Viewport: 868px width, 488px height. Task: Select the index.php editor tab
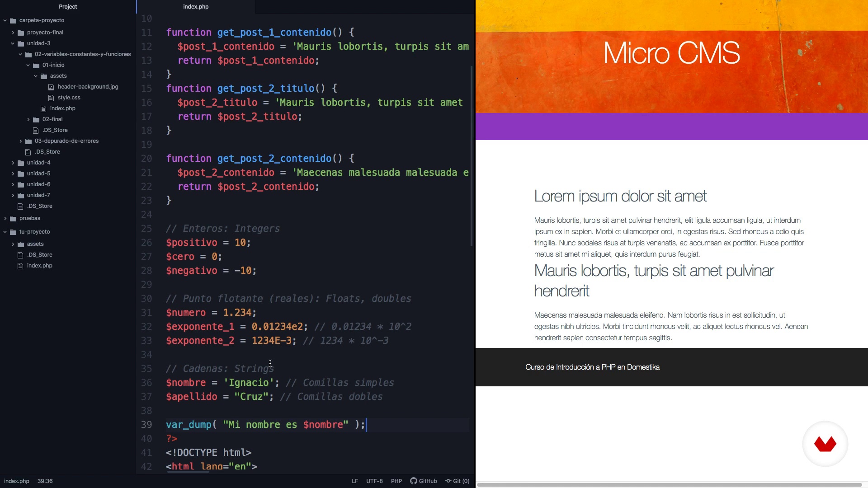196,6
